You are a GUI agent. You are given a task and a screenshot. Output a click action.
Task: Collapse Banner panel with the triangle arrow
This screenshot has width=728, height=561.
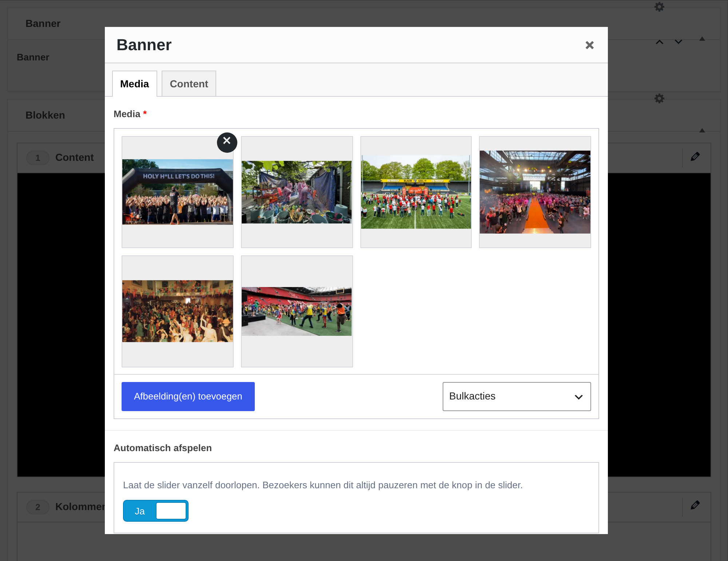tap(702, 39)
